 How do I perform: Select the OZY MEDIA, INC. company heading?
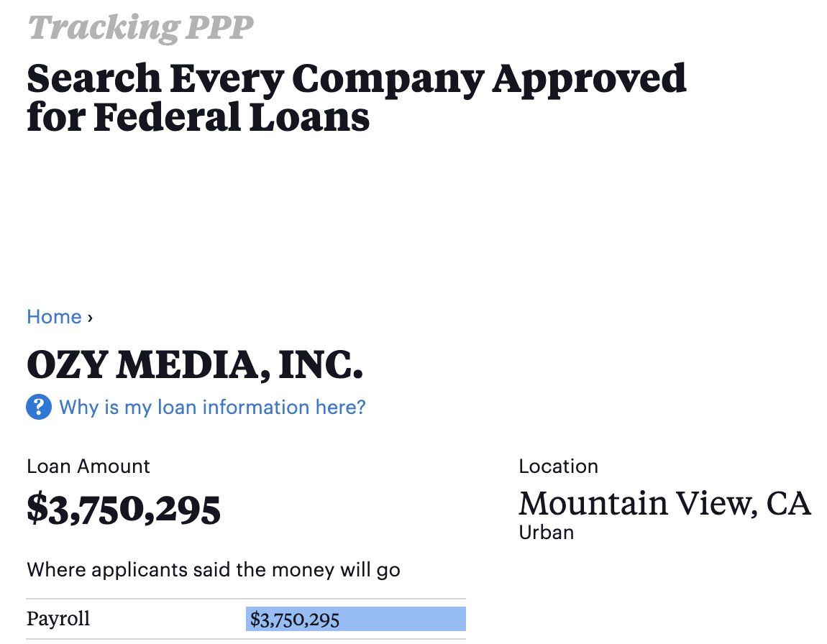(x=194, y=366)
